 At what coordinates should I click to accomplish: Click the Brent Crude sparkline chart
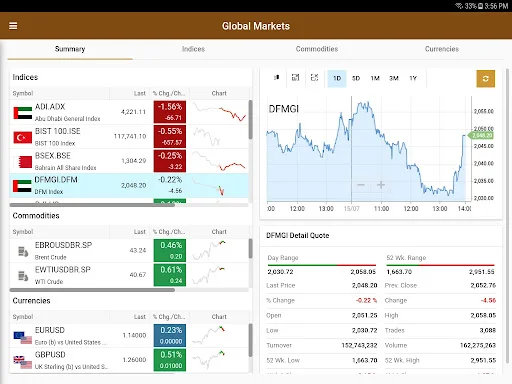click(209, 251)
